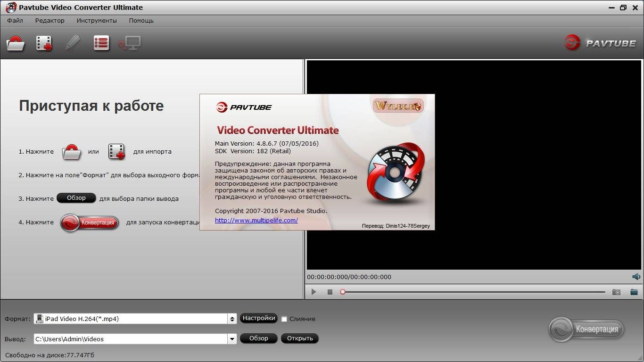The width and height of the screenshot is (644, 362).
Task: Play the preview video
Action: click(x=314, y=292)
